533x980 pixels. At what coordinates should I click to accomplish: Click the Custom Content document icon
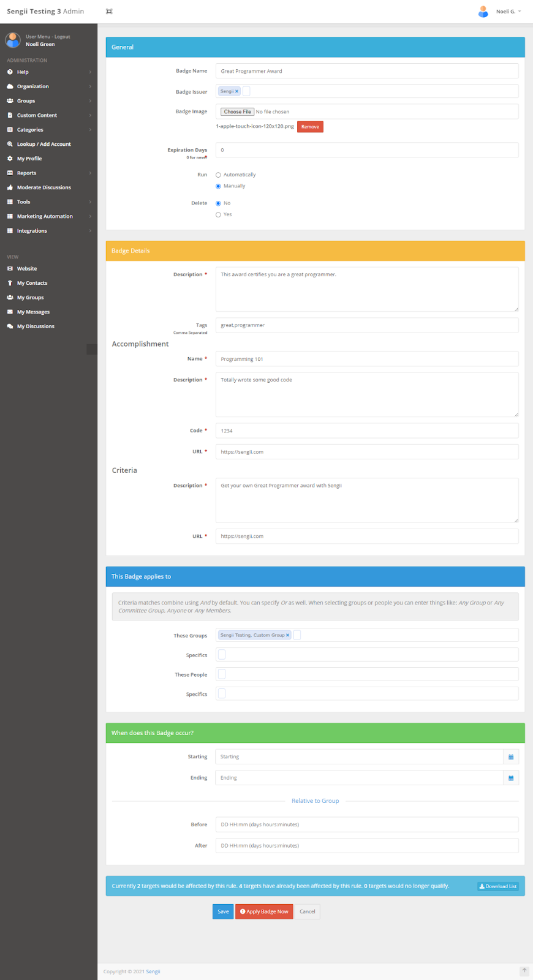pyautogui.click(x=10, y=115)
